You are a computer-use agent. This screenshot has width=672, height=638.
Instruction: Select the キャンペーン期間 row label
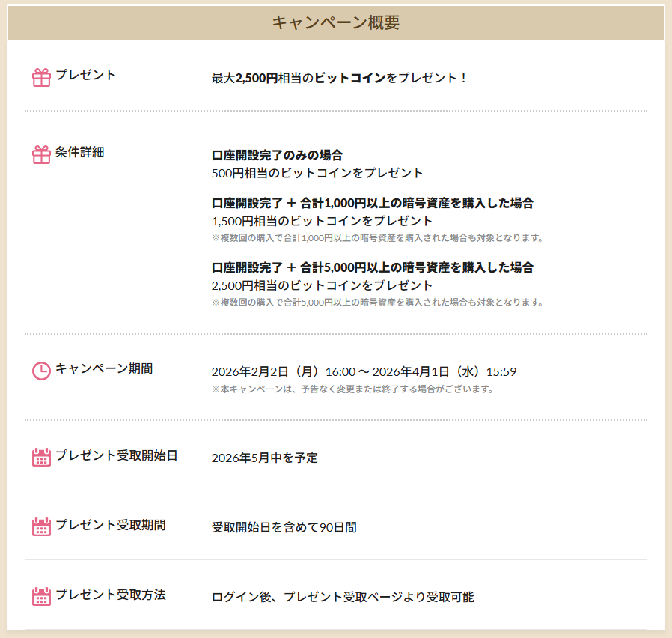(x=103, y=368)
